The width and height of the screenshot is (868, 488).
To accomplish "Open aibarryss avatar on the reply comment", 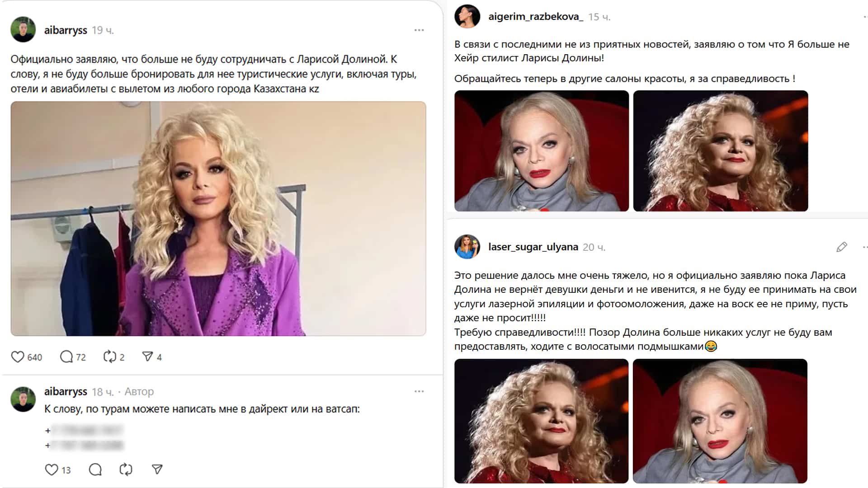I will click(x=23, y=399).
